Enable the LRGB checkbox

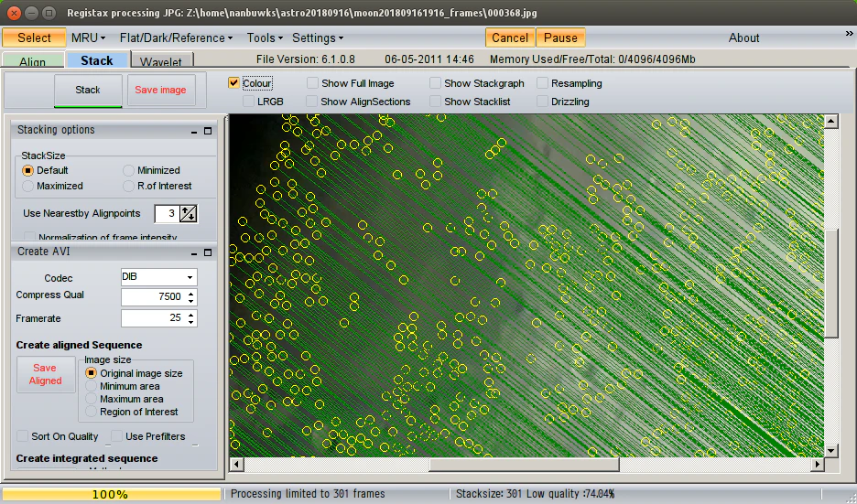coord(248,102)
